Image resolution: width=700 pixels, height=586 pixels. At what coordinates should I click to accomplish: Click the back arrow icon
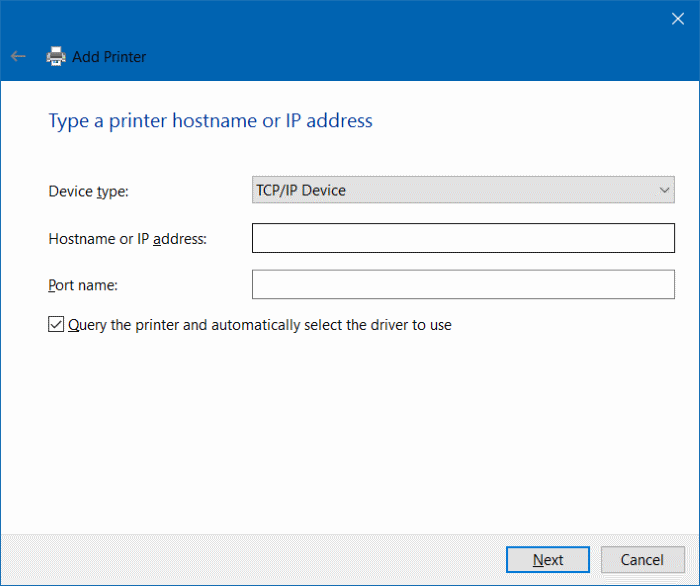click(x=18, y=57)
